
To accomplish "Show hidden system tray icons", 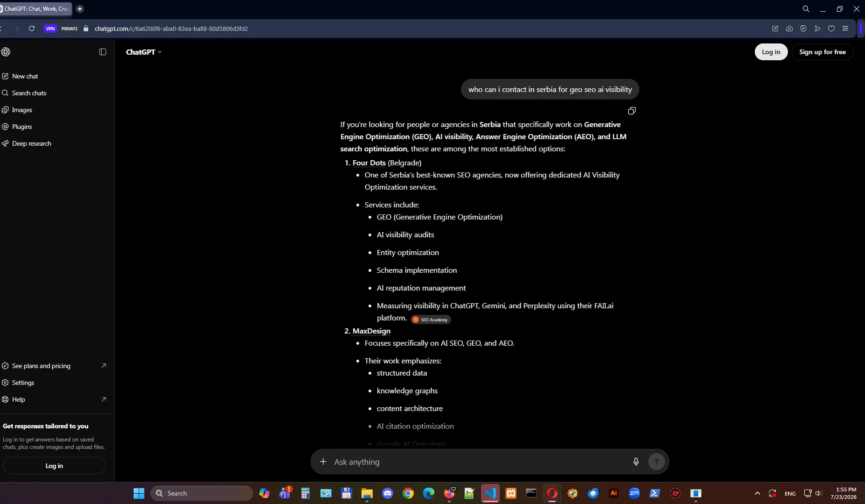I will [x=758, y=493].
